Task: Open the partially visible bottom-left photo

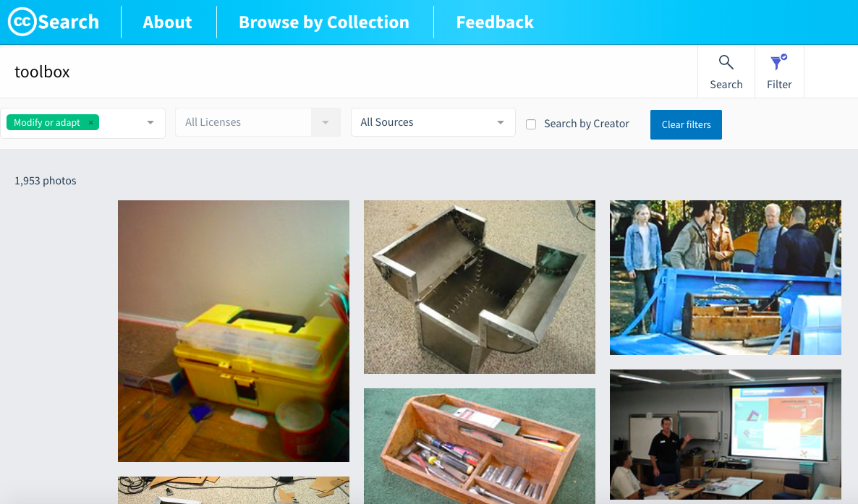Action: click(234, 490)
